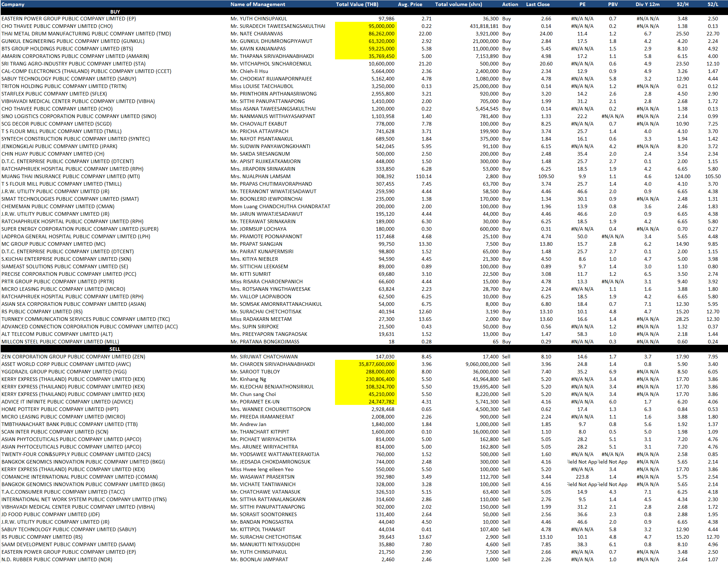Click the Last Close column header
728x563 pixels.
(538, 4)
